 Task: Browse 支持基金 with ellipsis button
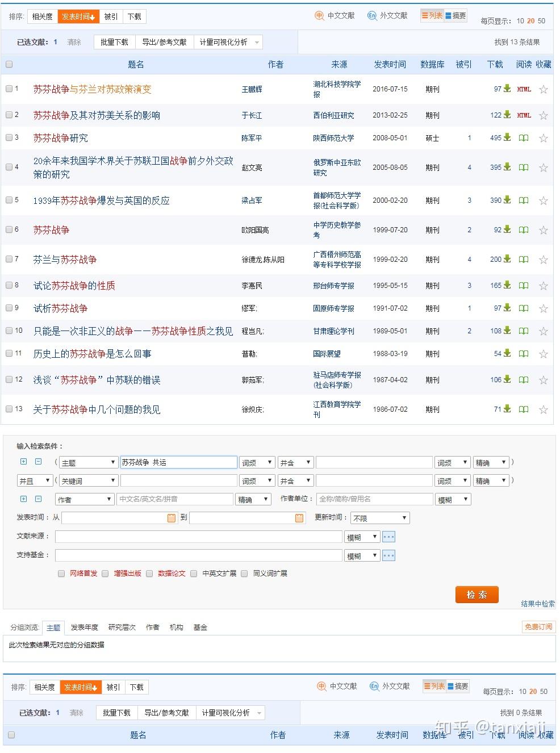point(388,555)
